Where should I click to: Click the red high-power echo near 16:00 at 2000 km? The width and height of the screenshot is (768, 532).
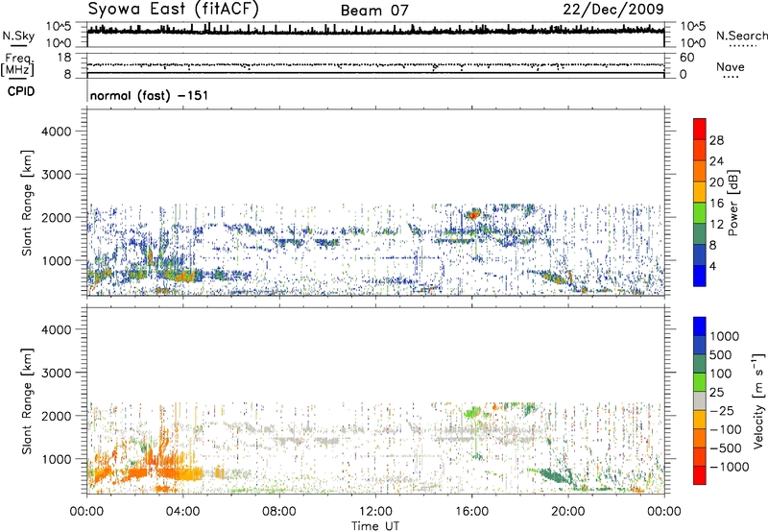point(473,214)
